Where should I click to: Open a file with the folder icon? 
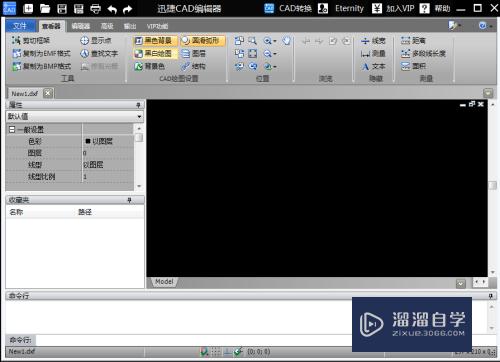point(45,9)
